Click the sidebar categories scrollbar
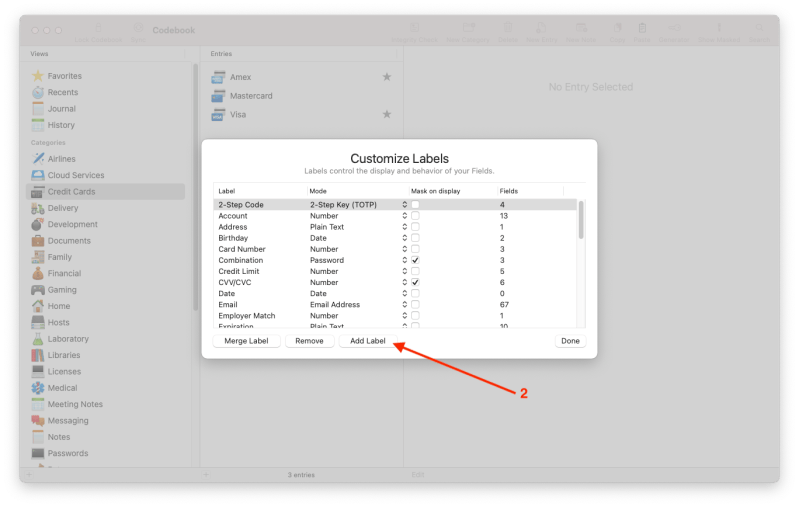The height and width of the screenshot is (507, 799). (195, 187)
